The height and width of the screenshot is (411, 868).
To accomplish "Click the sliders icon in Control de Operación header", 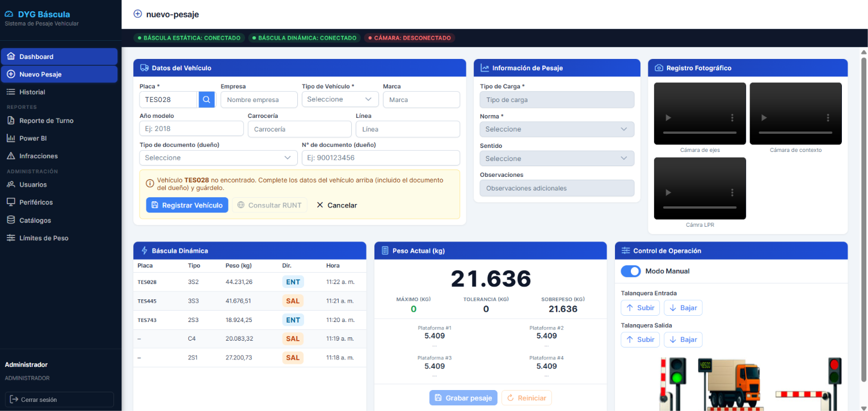I will tap(626, 251).
